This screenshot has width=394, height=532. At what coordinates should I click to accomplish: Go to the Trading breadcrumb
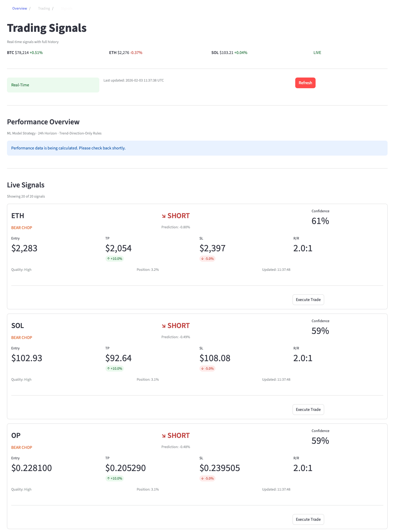click(x=44, y=9)
